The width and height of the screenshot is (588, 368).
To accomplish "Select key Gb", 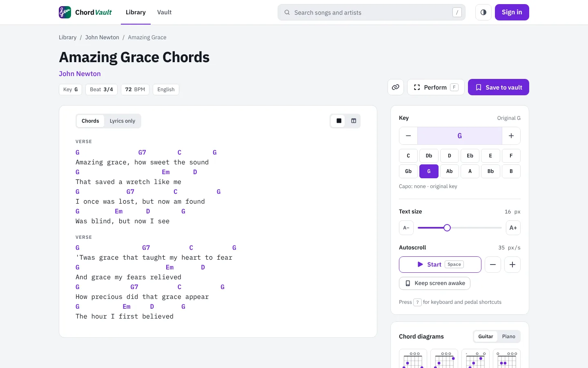I will tap(408, 171).
